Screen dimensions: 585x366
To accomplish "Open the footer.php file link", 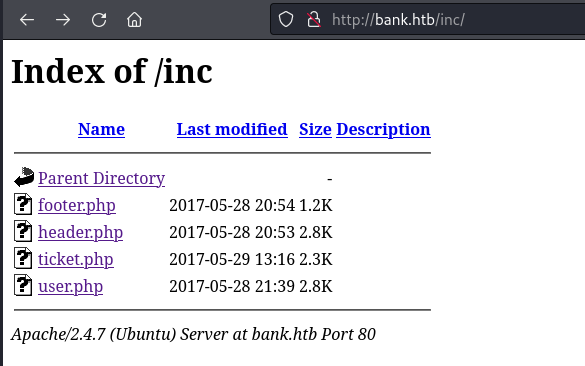I will (77, 205).
